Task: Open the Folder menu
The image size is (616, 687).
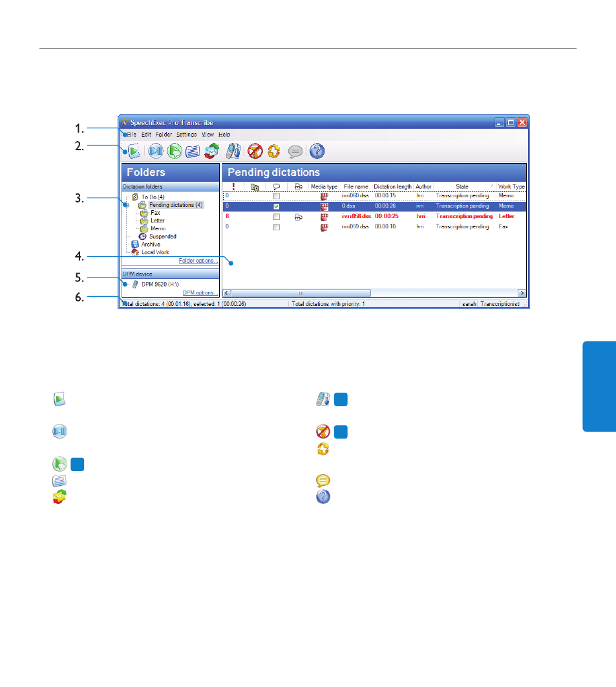Action: [164, 135]
